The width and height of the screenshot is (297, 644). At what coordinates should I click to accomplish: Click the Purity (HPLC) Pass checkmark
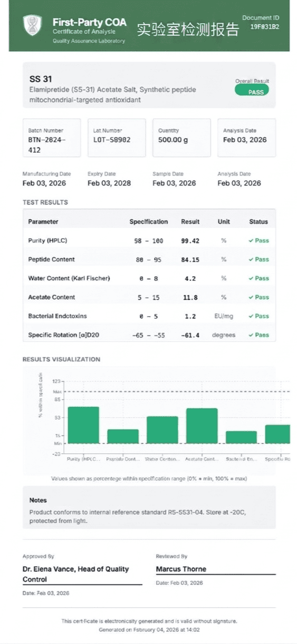251,241
